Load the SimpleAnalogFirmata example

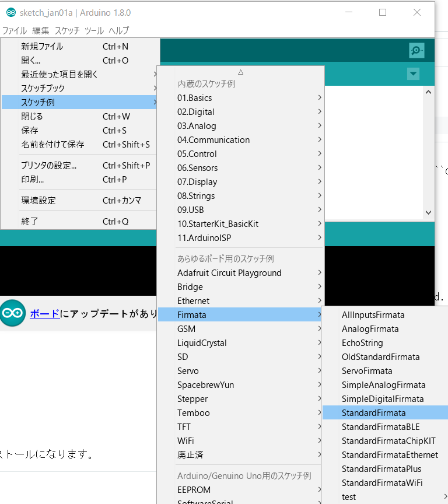386,385
